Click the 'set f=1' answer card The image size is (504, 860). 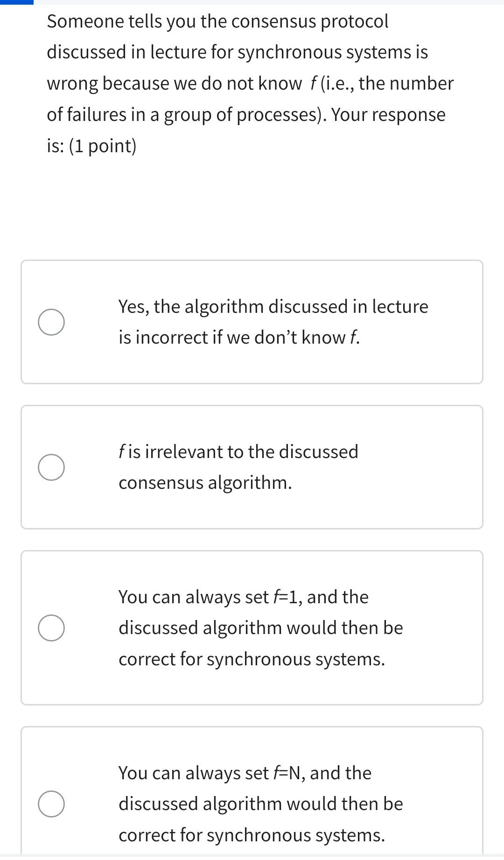click(252, 627)
